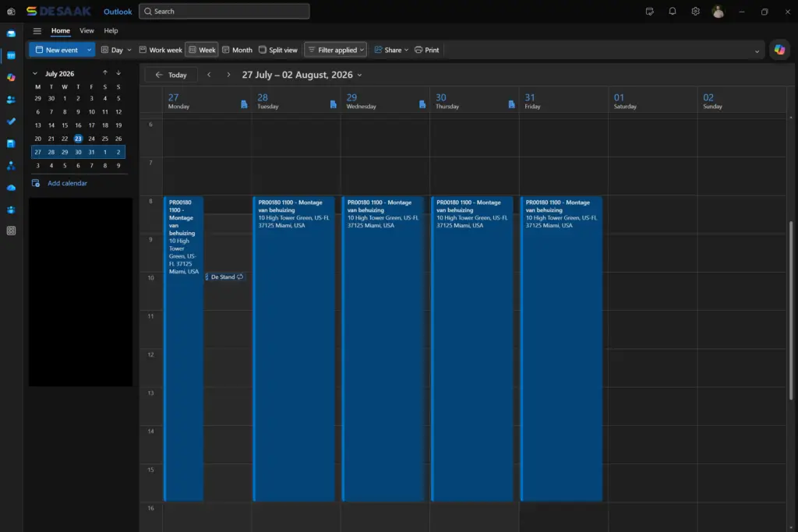Switch to the View tab
798x532 pixels.
pos(87,30)
